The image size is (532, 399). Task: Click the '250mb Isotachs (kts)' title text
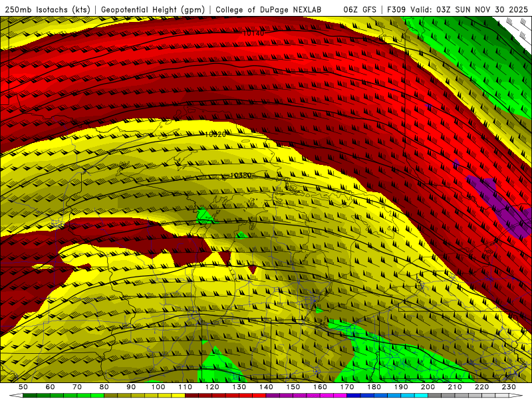[x=47, y=9]
